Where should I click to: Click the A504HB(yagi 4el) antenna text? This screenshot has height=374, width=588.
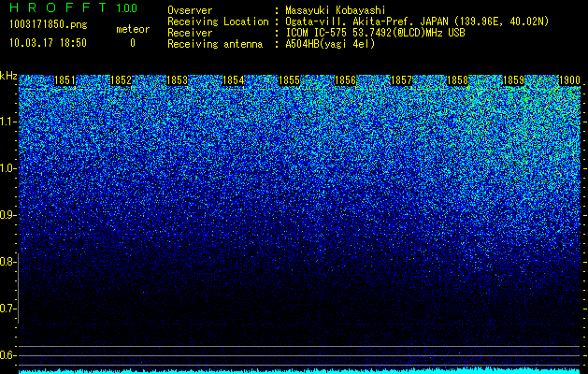coord(330,44)
